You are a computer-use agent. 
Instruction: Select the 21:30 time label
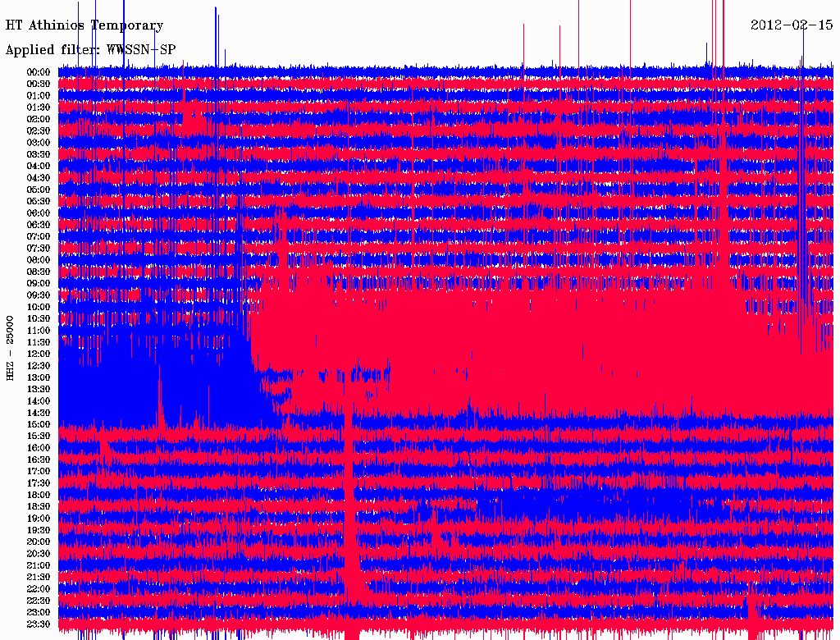pos(39,578)
